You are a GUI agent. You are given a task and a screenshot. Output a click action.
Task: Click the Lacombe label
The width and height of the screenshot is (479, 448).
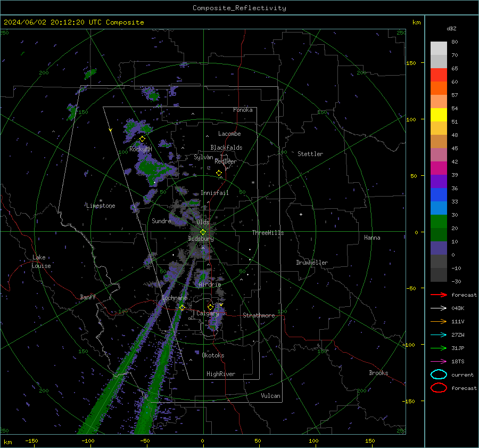(229, 134)
